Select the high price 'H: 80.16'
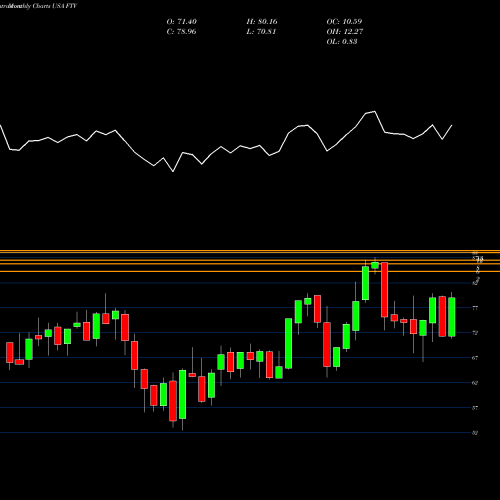The height and width of the screenshot is (500, 500). 262,22
